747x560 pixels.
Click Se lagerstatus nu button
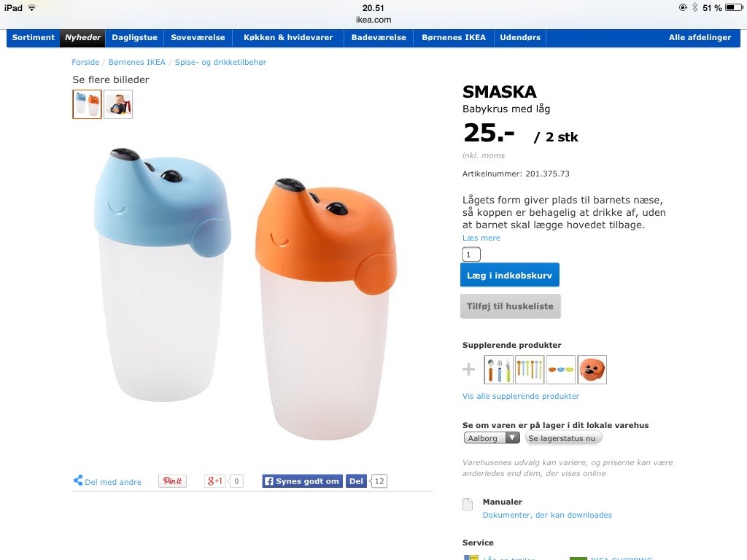[x=563, y=438]
